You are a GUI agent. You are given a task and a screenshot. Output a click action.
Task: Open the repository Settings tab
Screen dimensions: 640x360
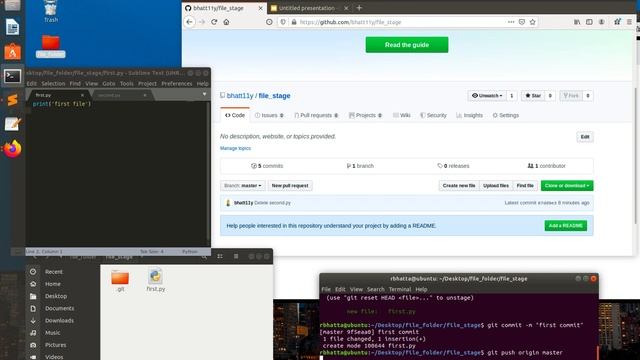[x=506, y=116]
